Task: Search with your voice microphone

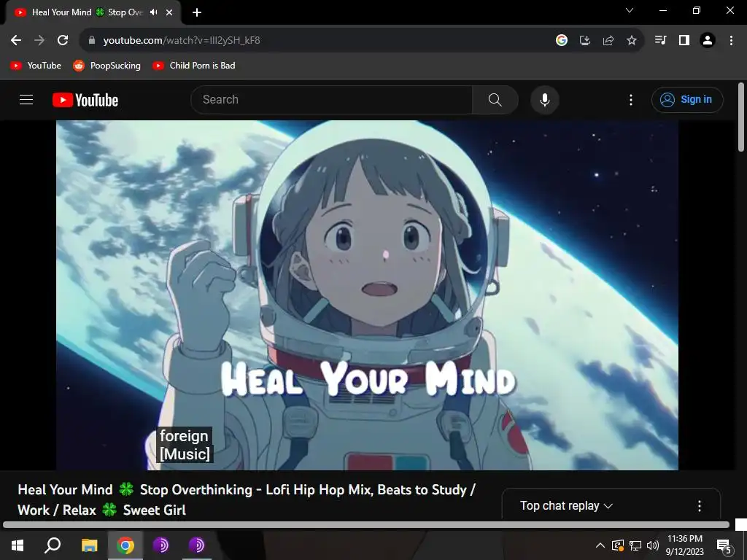Action: (x=545, y=100)
